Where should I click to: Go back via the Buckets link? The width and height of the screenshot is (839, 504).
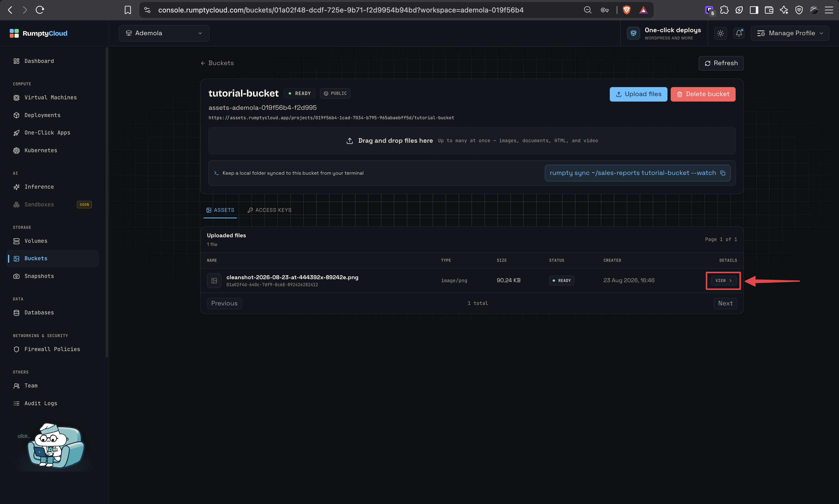pos(217,63)
